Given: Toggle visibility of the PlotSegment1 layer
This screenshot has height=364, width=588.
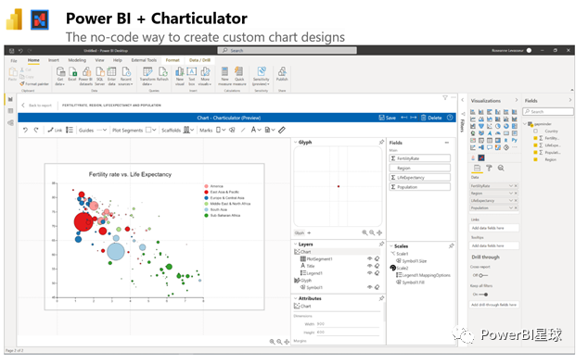Looking at the screenshot, I should coord(369,258).
